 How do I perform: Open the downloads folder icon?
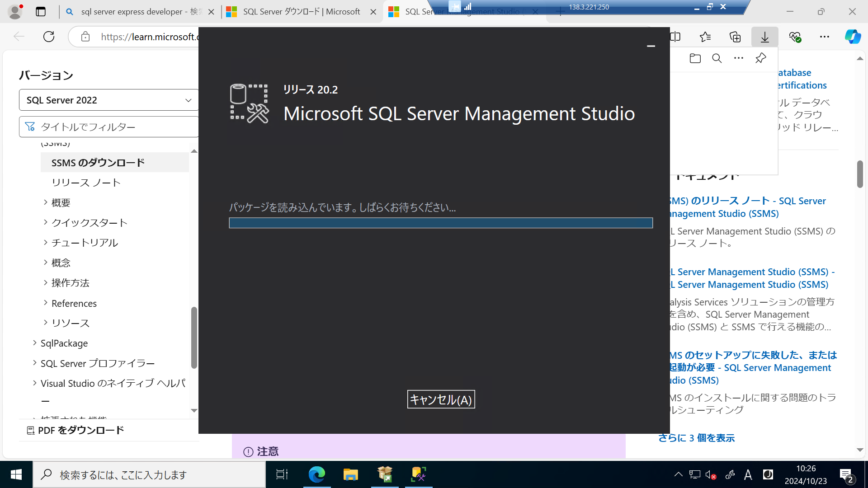coord(695,58)
